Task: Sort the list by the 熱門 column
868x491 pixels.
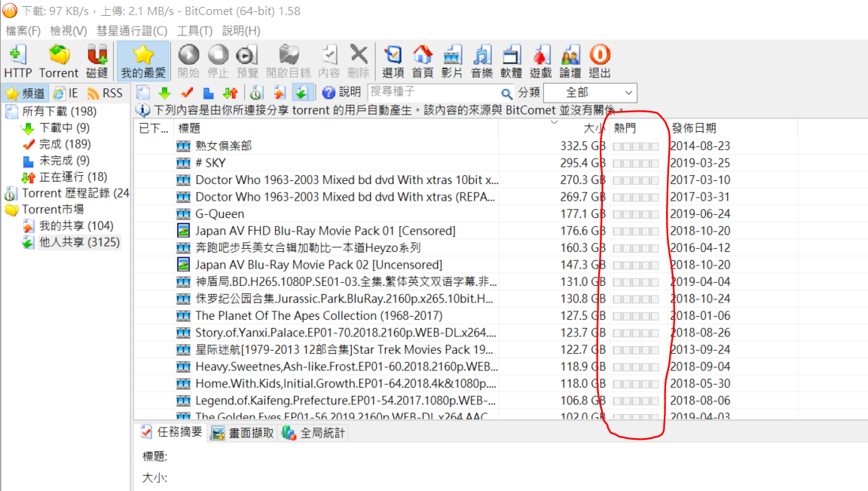Action: tap(638, 128)
